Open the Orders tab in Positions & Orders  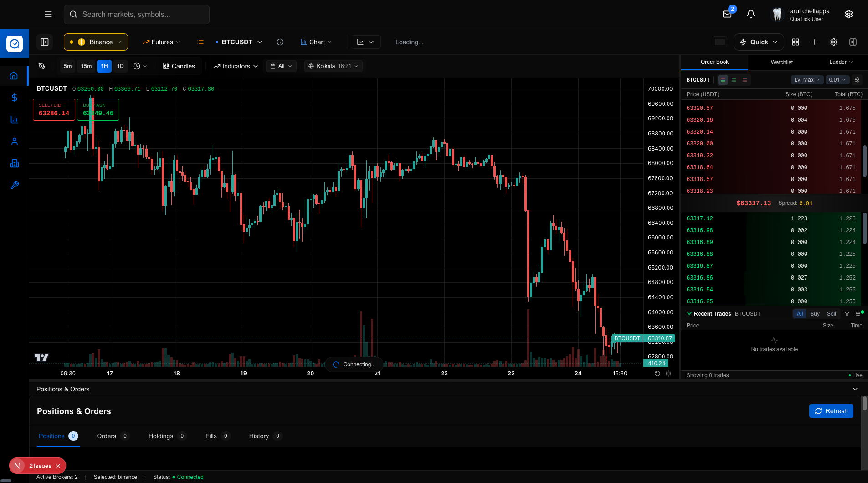[107, 436]
